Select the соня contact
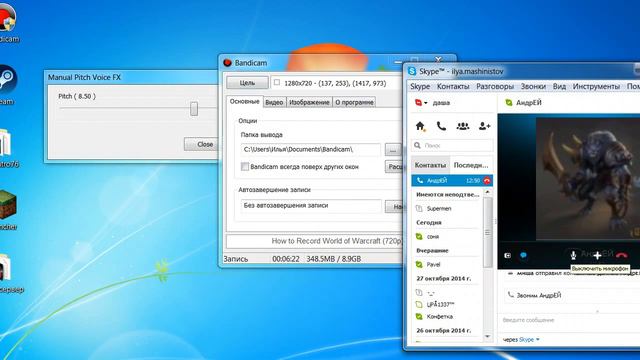Image resolution: width=640 pixels, height=360 pixels. pos(447,236)
